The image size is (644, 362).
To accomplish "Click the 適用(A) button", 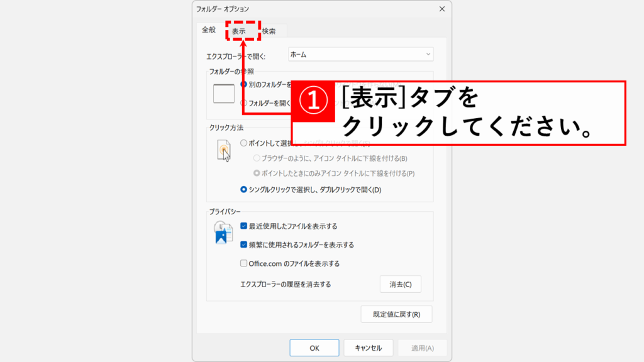I will tap(422, 348).
